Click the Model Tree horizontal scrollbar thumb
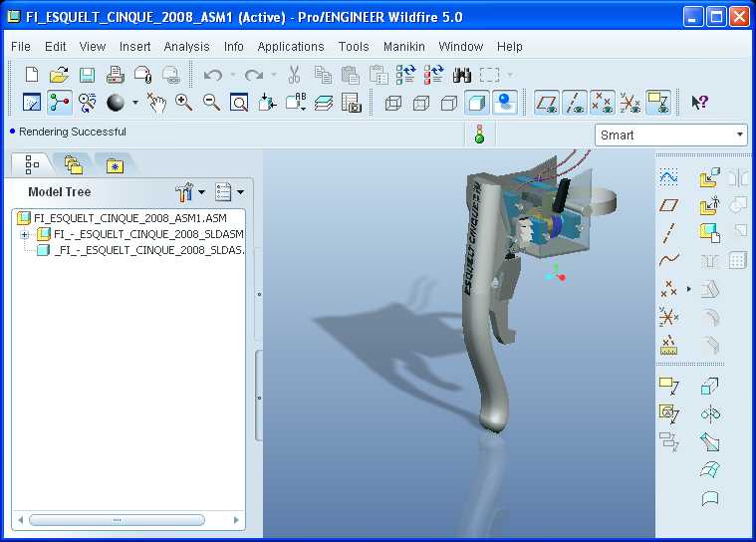Screen dimensions: 756x542 [x=117, y=520]
